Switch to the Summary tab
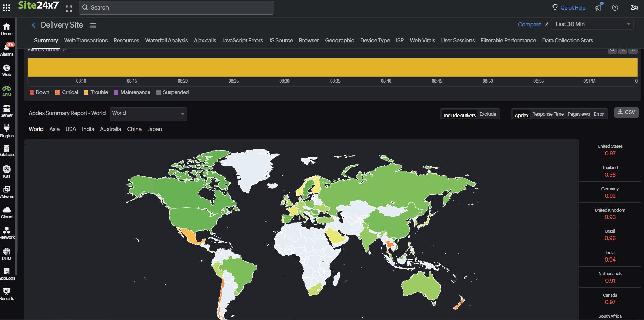 pyautogui.click(x=46, y=40)
